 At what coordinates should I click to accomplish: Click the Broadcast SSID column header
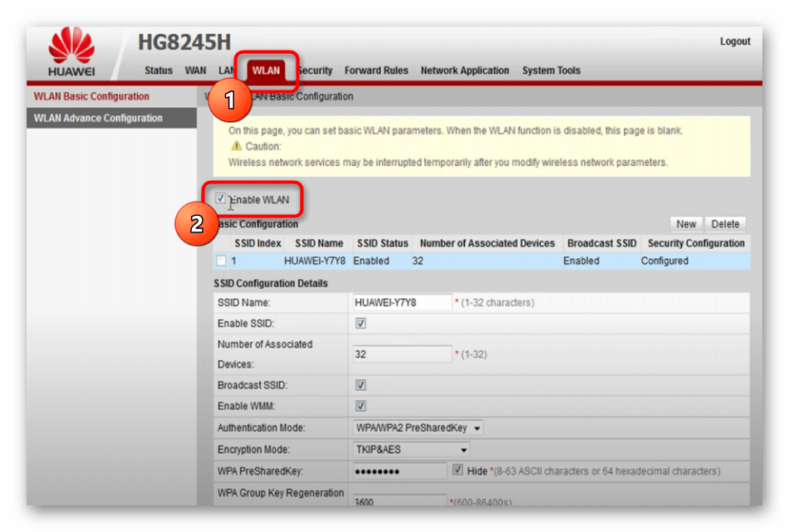(x=602, y=243)
